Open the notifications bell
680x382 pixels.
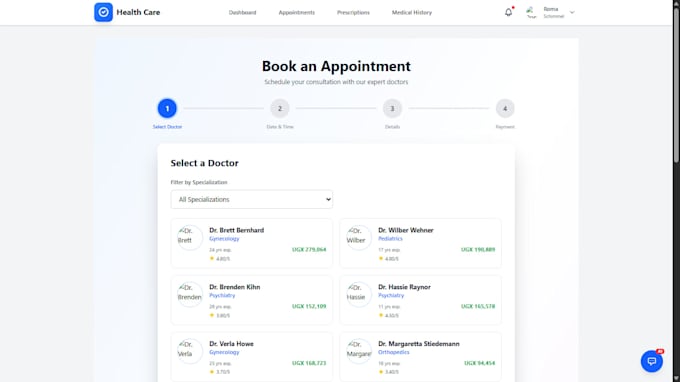508,12
